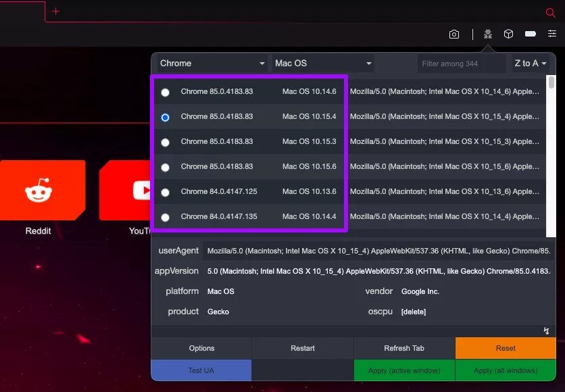Click the Test UA button
565x392 pixels.
pos(201,370)
